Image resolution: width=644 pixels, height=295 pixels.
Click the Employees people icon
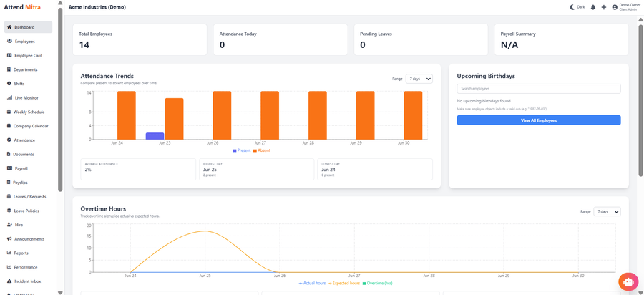(9, 42)
